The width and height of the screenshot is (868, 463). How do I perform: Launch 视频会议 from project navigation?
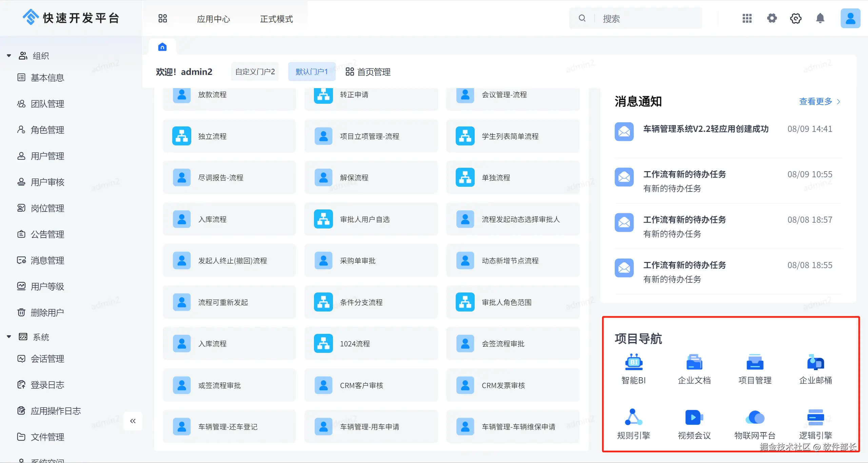point(694,418)
